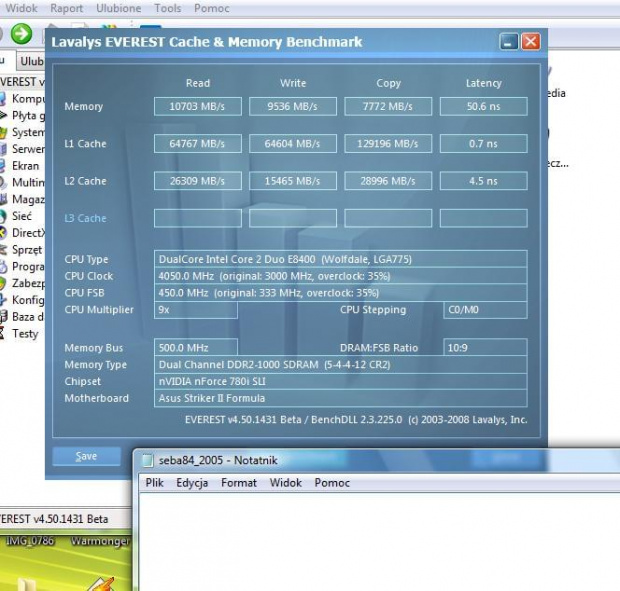Minimize the Cache & Memory Benchmark window

coord(508,41)
